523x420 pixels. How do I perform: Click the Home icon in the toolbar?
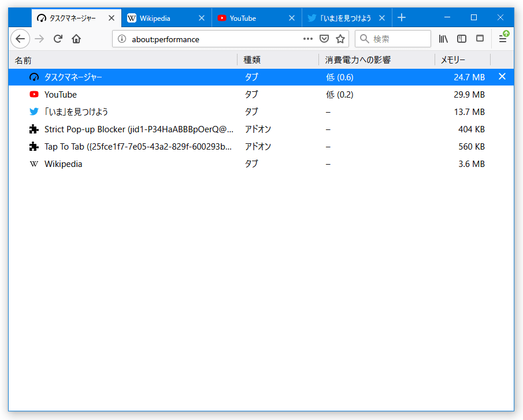pos(77,39)
